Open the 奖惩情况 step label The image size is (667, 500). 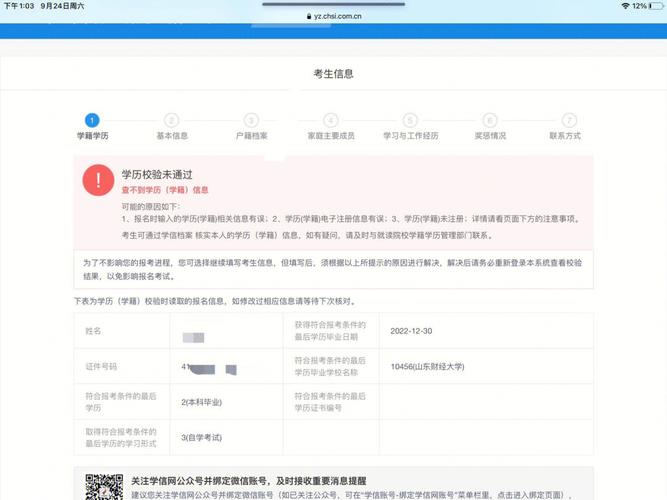coord(490,136)
